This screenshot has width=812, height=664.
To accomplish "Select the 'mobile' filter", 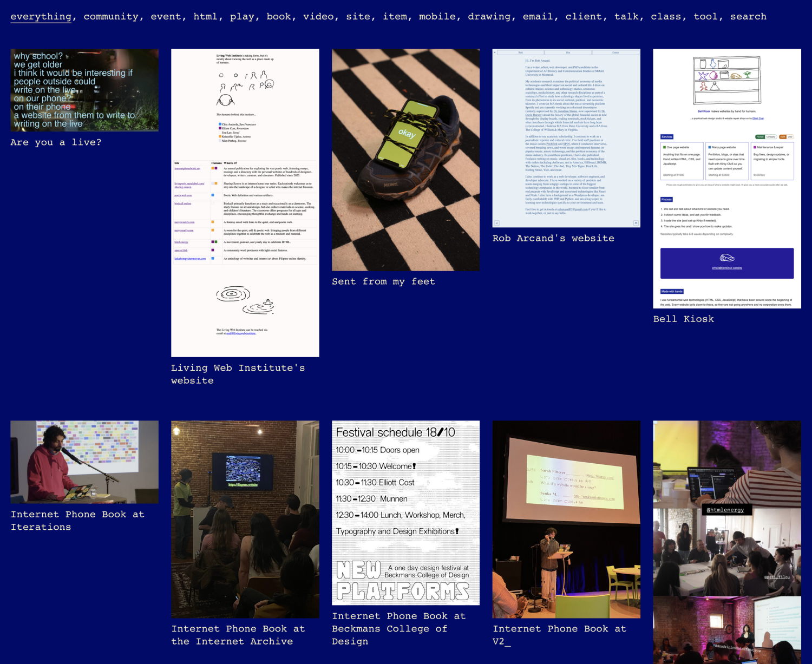I will [x=437, y=17].
